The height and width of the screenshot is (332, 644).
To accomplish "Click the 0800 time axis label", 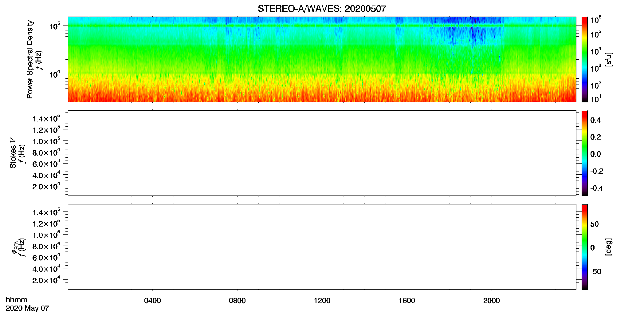I will click(237, 301).
